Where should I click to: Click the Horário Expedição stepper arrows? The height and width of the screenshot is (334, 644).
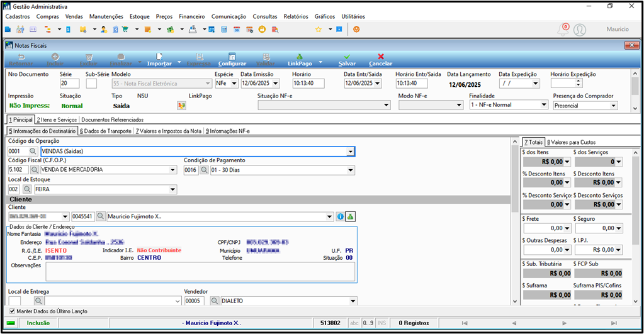[579, 83]
